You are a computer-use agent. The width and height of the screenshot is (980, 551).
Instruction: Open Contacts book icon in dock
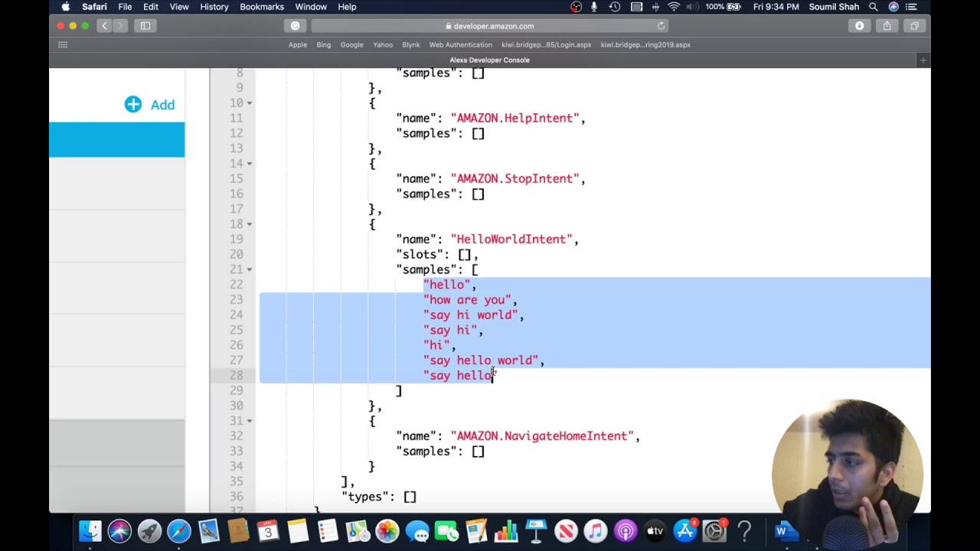click(x=238, y=531)
